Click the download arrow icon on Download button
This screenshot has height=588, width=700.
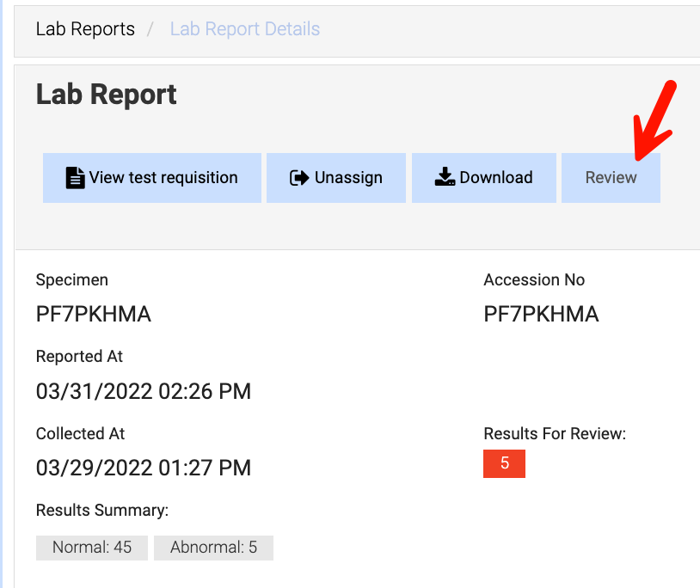click(445, 177)
